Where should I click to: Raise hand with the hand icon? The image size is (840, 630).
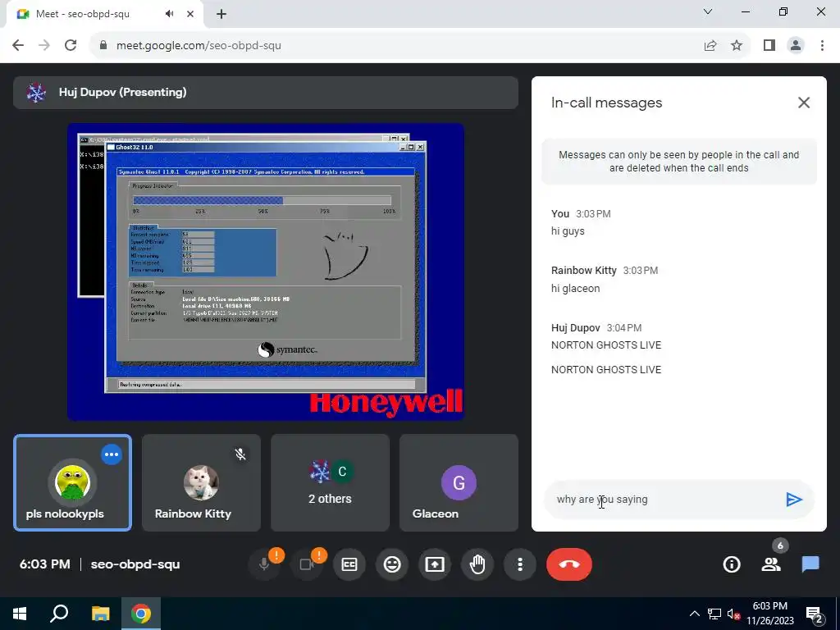pyautogui.click(x=477, y=564)
